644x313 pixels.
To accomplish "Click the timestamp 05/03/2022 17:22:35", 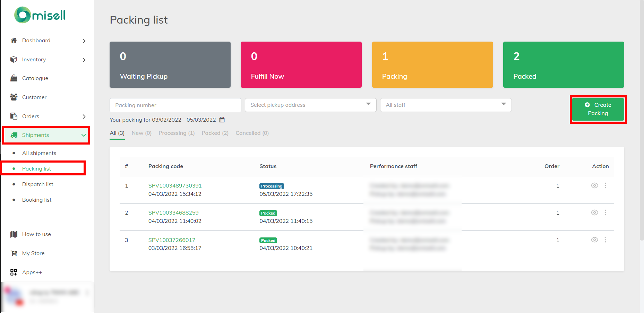I will (x=286, y=194).
